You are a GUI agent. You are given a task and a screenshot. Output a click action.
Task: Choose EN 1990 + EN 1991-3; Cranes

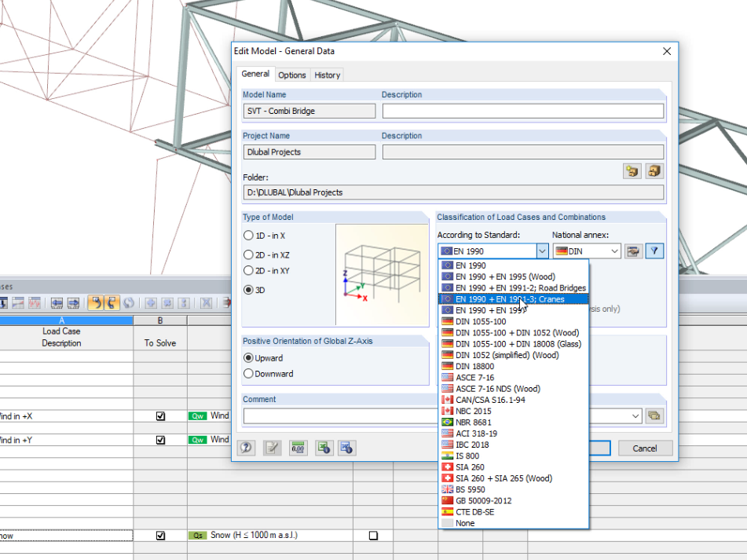(513, 299)
